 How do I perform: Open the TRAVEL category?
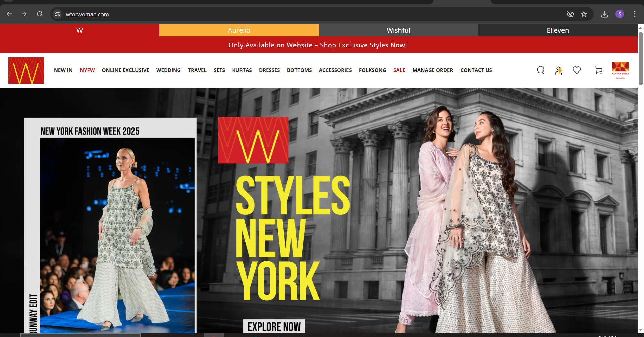197,70
